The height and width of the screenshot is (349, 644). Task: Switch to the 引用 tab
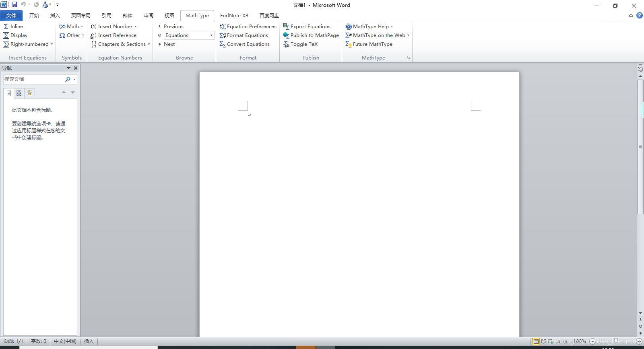pyautogui.click(x=107, y=16)
